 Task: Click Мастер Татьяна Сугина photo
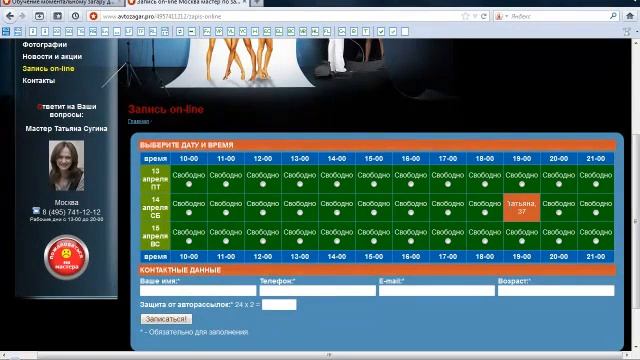click(x=66, y=165)
